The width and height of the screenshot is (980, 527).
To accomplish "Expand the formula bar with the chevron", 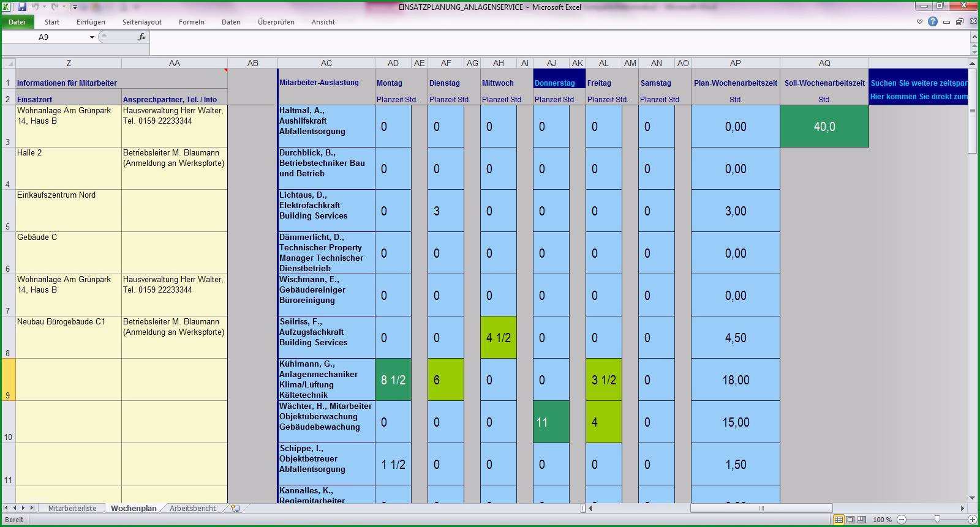I will [x=974, y=37].
